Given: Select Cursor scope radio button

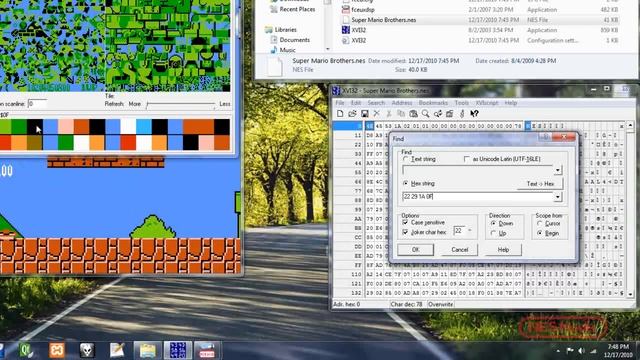Looking at the screenshot, I should tap(540, 223).
